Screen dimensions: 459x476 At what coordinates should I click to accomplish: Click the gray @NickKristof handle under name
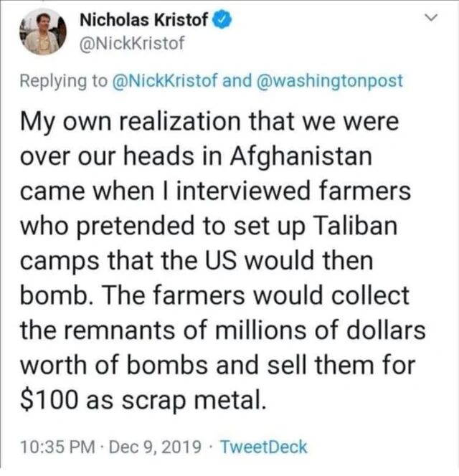point(131,43)
